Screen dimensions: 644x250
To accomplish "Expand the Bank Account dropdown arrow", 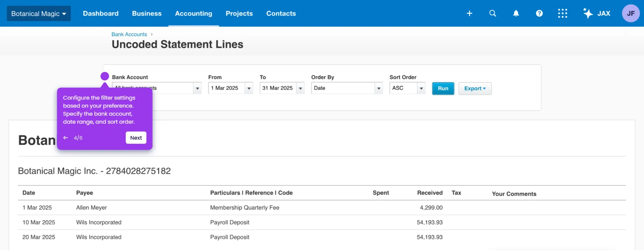I will pos(197,88).
